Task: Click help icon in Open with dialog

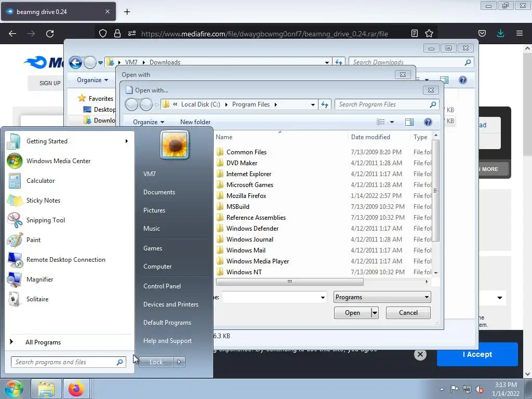Action: click(428, 122)
